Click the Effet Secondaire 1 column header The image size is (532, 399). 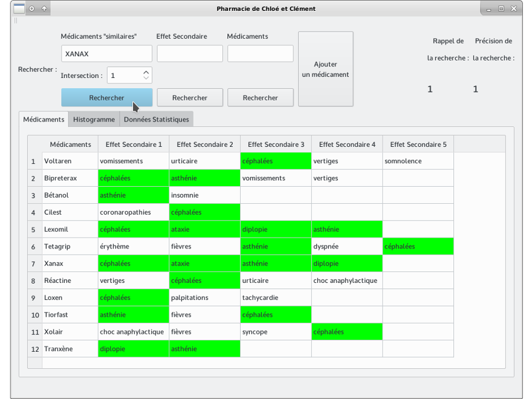tap(134, 144)
